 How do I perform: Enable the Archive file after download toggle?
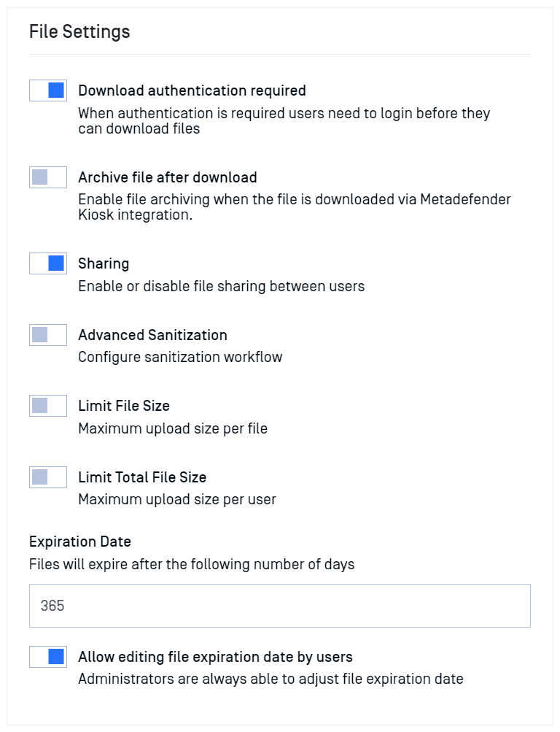(48, 177)
